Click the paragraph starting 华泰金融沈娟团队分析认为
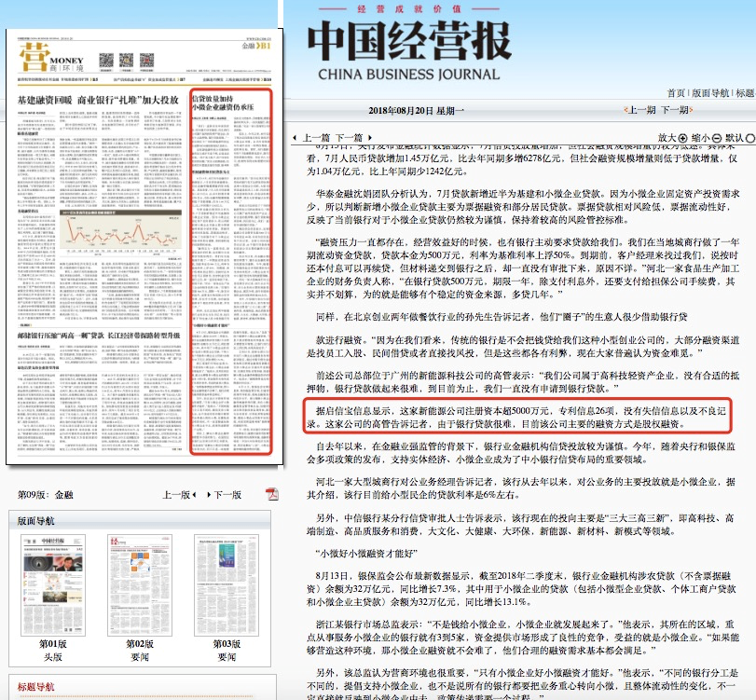The image size is (756, 700). coord(523,207)
